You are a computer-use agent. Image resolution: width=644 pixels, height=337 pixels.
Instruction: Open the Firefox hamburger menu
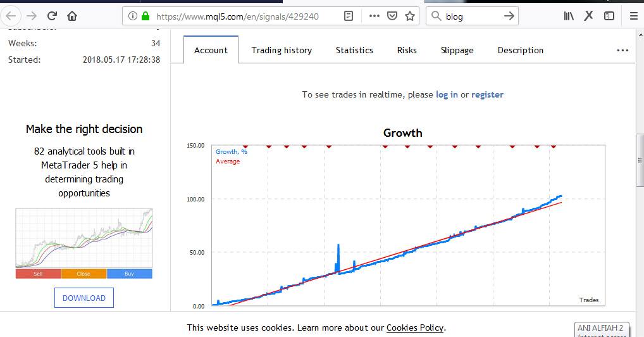634,16
